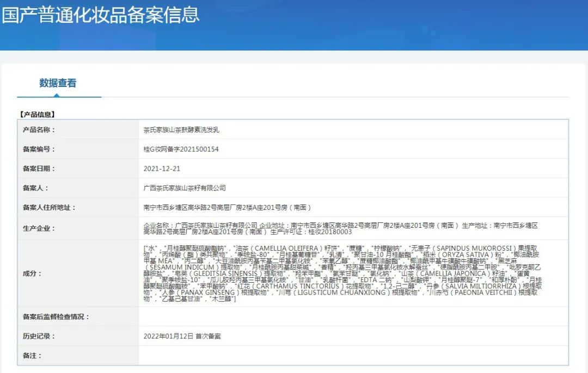Click the 成分 label
The height and width of the screenshot is (373, 588).
(x=32, y=273)
